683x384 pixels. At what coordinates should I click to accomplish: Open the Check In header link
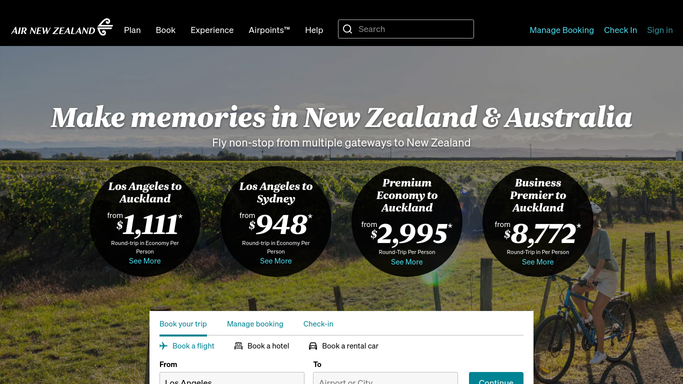[620, 30]
